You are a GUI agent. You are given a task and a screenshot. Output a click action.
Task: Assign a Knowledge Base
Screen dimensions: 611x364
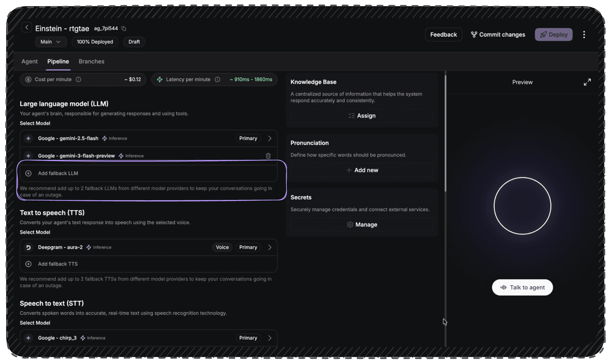click(362, 116)
